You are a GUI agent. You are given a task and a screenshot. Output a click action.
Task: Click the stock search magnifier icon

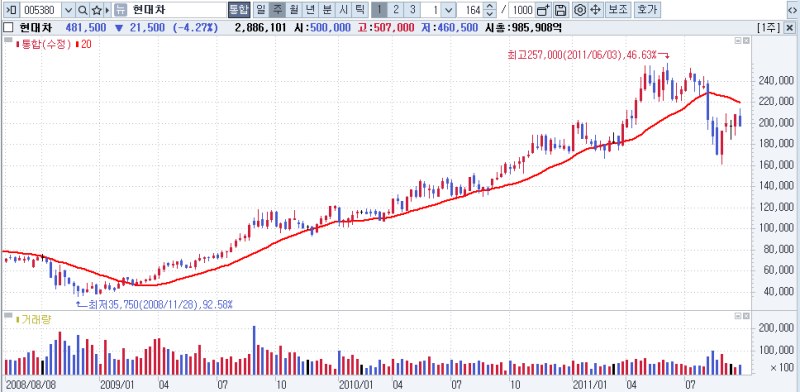pyautogui.click(x=82, y=10)
